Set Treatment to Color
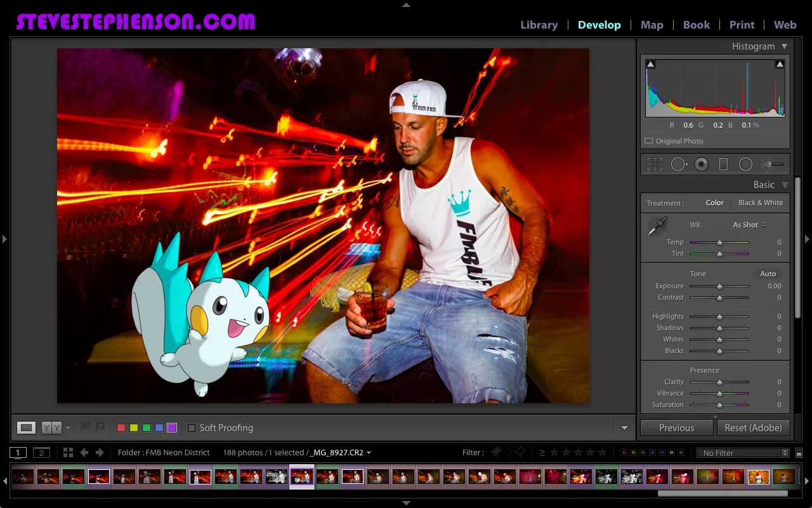 pos(715,203)
